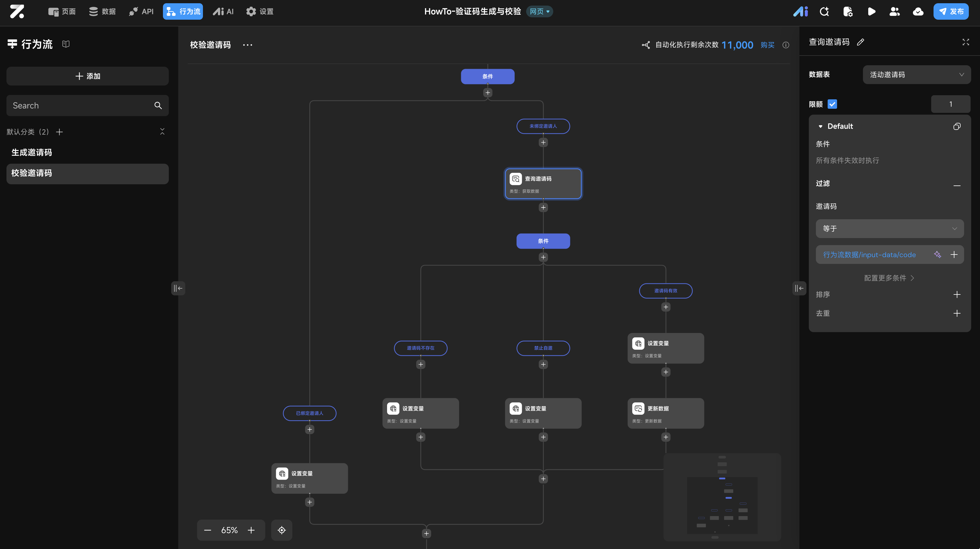Collapse the right properties panel handle
Image resolution: width=980 pixels, height=549 pixels.
(x=799, y=288)
